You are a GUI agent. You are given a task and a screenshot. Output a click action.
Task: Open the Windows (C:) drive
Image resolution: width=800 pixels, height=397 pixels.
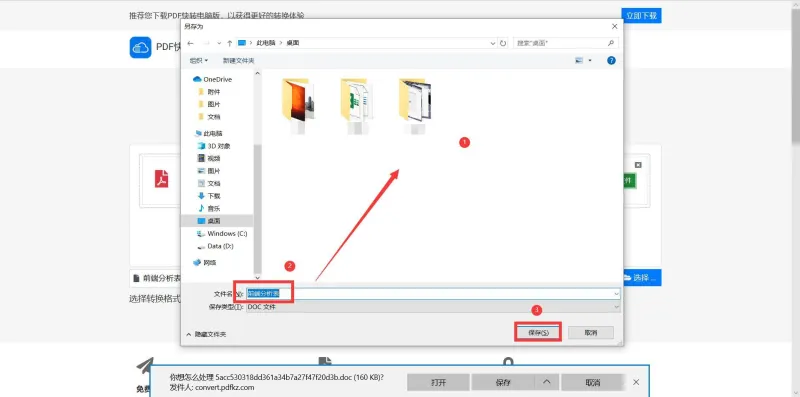(222, 234)
